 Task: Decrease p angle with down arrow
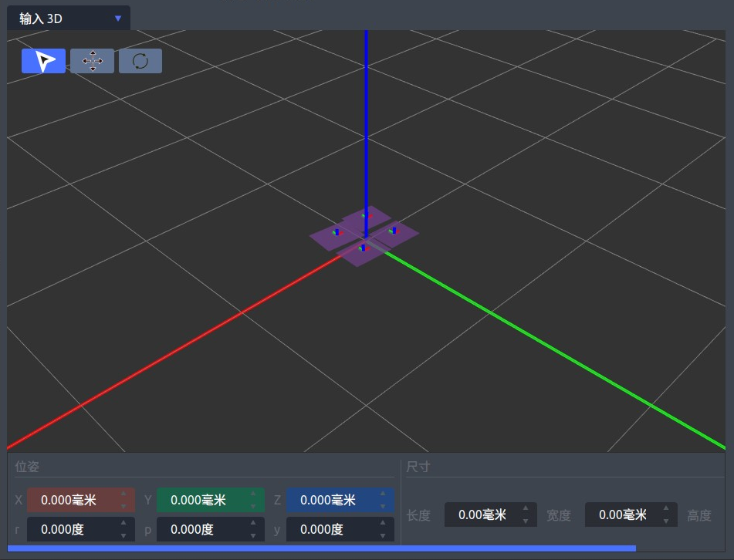(253, 535)
